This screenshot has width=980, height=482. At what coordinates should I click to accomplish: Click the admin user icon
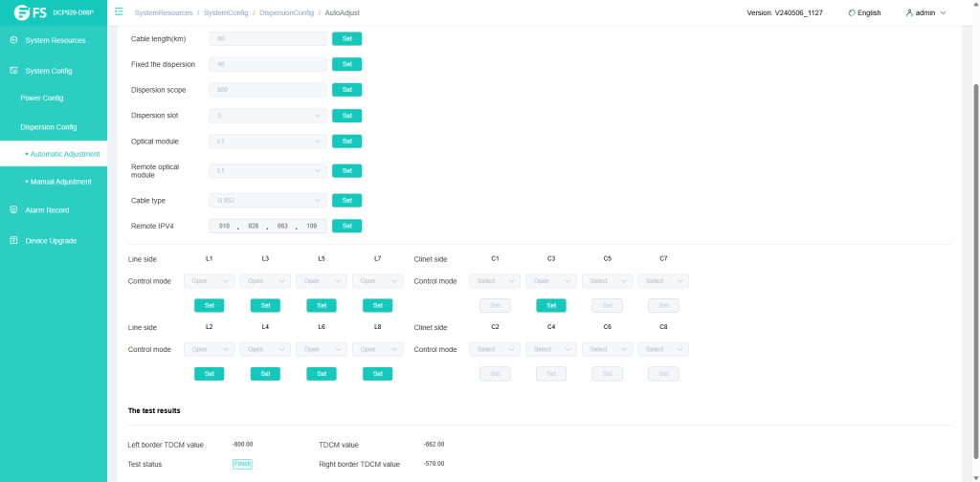click(908, 12)
